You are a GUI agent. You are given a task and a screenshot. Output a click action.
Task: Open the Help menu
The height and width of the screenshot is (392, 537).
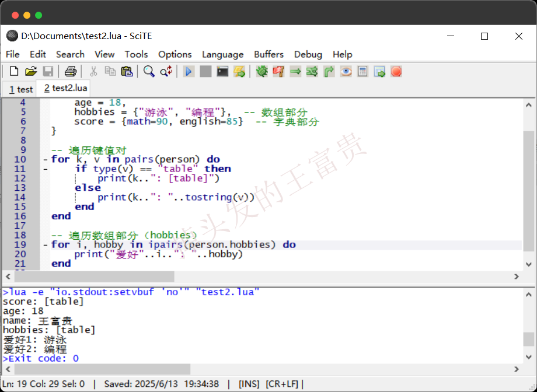[x=343, y=54]
